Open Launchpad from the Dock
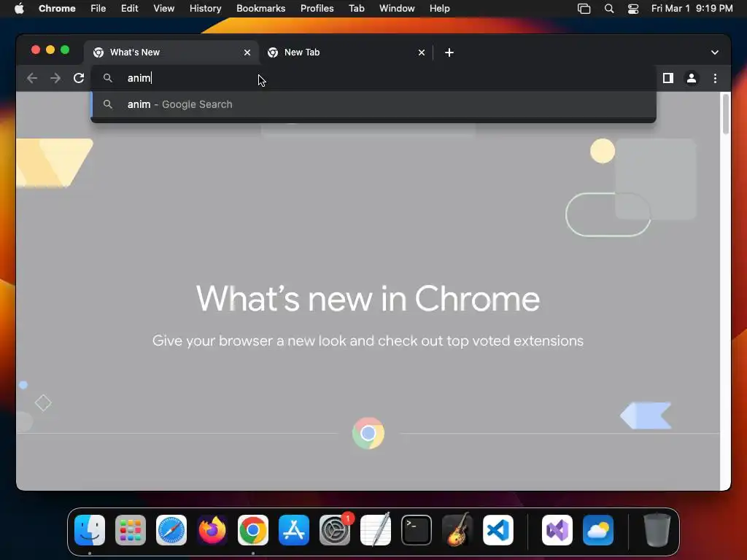This screenshot has width=747, height=560. click(x=131, y=530)
